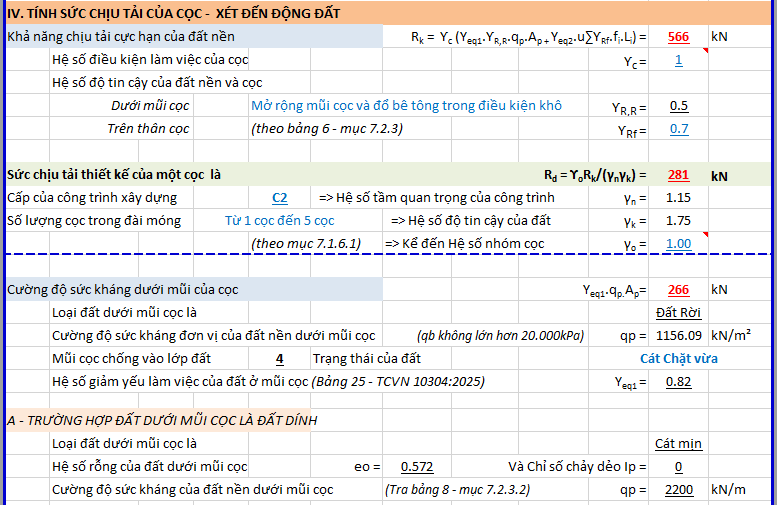This screenshot has height=505, width=777.
Task: Click the γn importance factor 1.15
Action: [678, 198]
